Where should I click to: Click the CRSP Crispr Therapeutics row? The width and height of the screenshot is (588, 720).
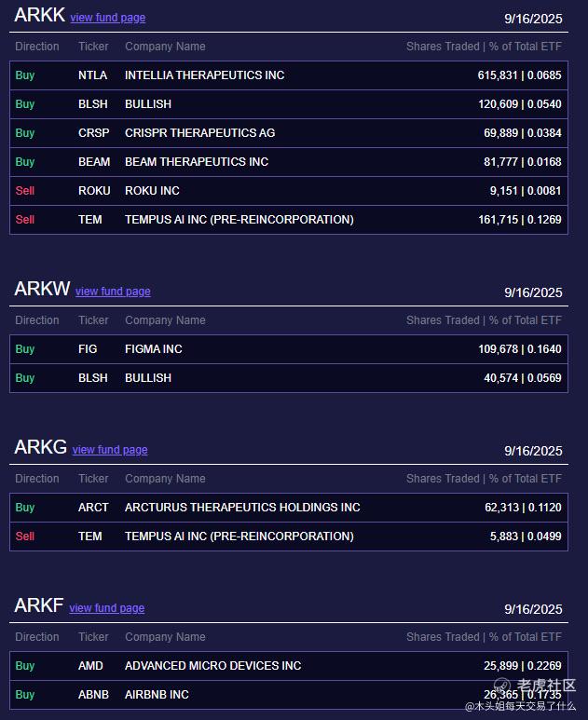tap(289, 133)
